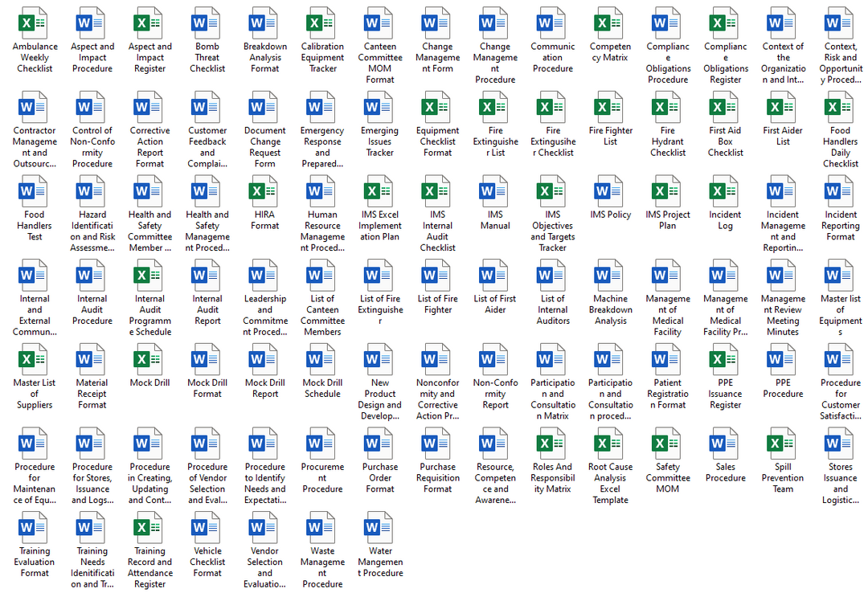
Task: Select the First Aid Box Checklist file
Action: pos(725,108)
